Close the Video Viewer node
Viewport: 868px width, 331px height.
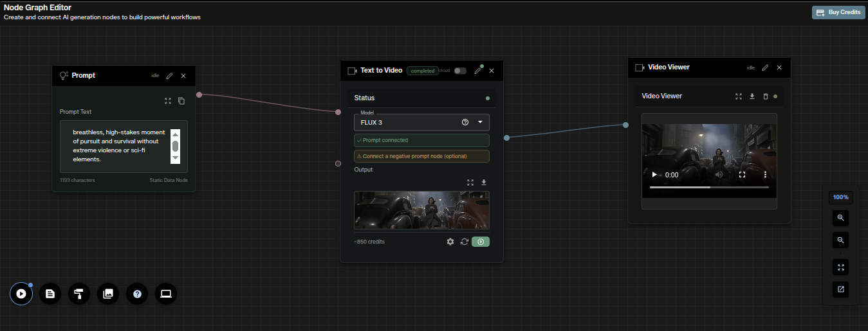[779, 67]
